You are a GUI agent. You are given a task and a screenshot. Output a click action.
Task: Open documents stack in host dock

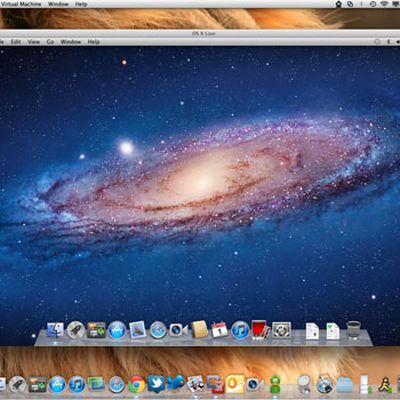(364, 384)
